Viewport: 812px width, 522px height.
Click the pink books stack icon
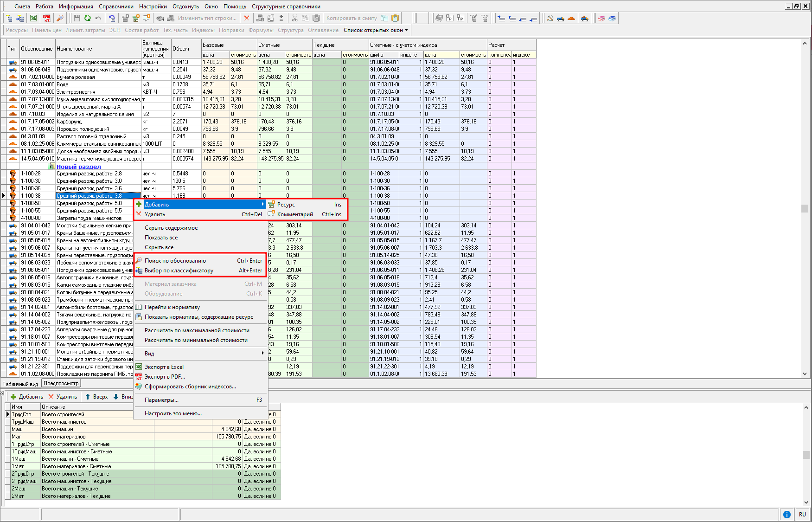tap(601, 18)
